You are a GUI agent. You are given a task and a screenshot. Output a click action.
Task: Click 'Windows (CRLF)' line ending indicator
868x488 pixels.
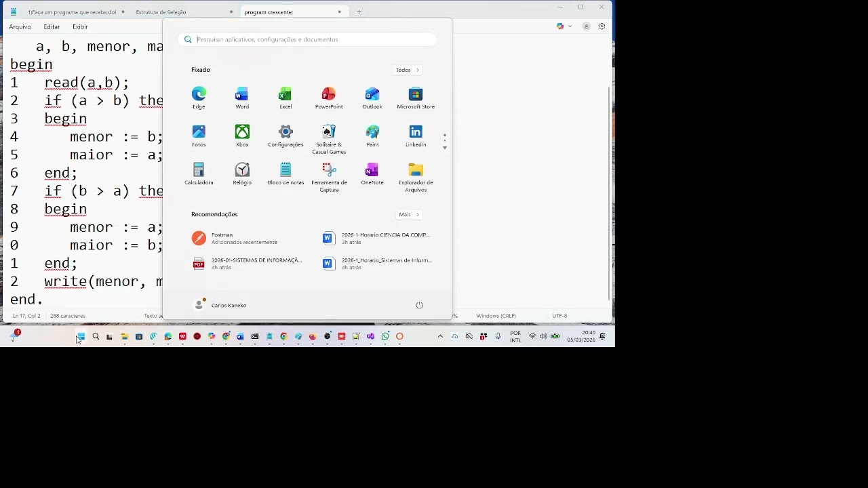496,316
